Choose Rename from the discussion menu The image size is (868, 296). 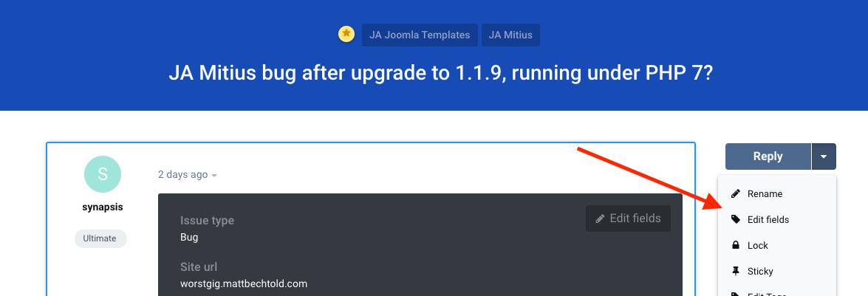(x=765, y=194)
